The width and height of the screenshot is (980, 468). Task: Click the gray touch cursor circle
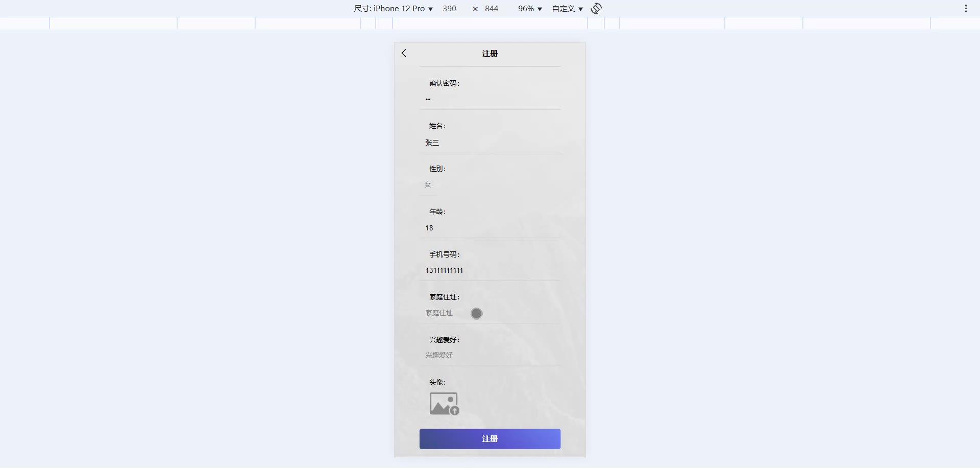[476, 313]
